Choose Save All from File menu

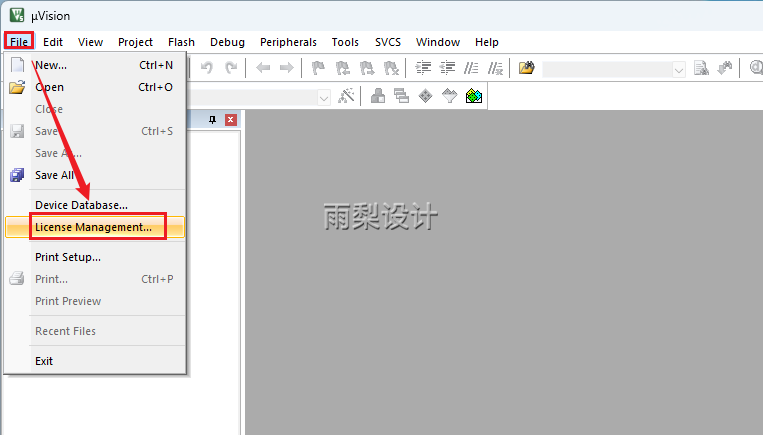[x=95, y=175]
